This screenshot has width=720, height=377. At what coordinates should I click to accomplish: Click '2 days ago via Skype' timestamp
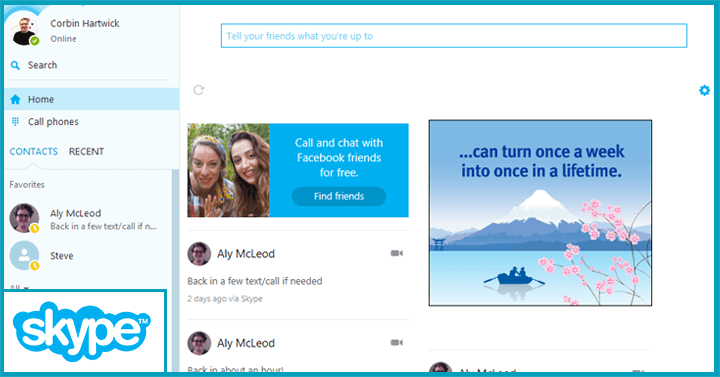pos(225,299)
